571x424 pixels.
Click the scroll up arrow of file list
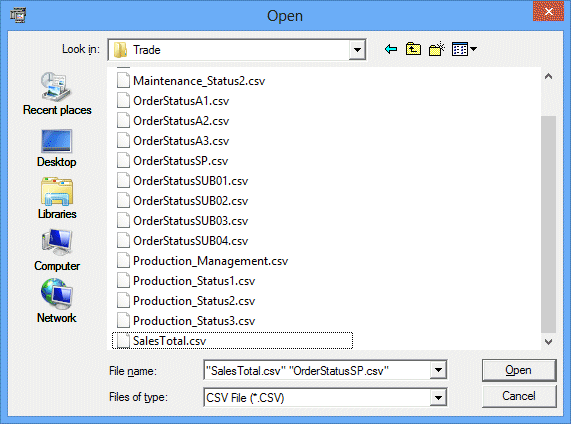coord(548,76)
